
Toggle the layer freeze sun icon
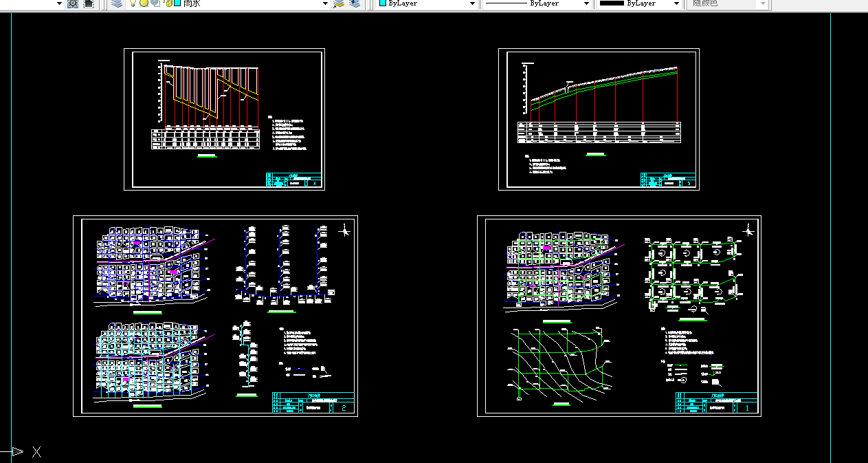(144, 3)
